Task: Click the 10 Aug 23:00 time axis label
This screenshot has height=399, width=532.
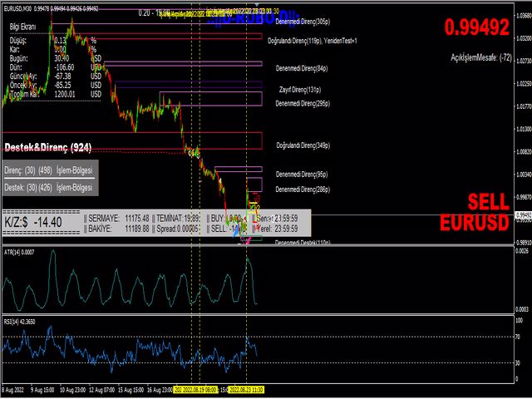Action: [x=73, y=390]
